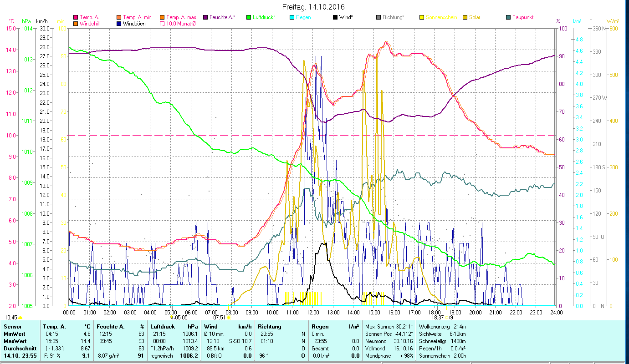Click the Regen/1h 0.0l/m² entry

442,348
